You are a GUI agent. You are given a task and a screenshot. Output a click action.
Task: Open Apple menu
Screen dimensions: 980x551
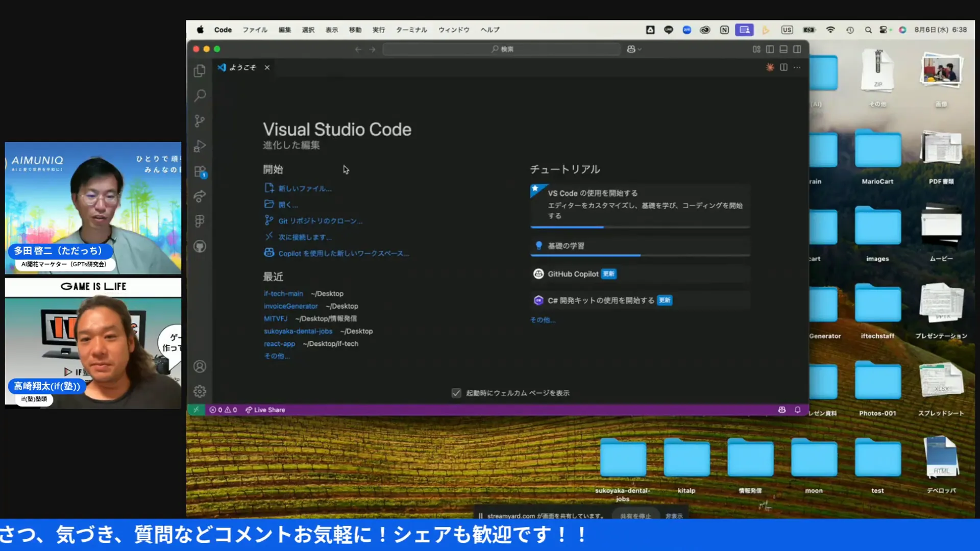pos(200,30)
